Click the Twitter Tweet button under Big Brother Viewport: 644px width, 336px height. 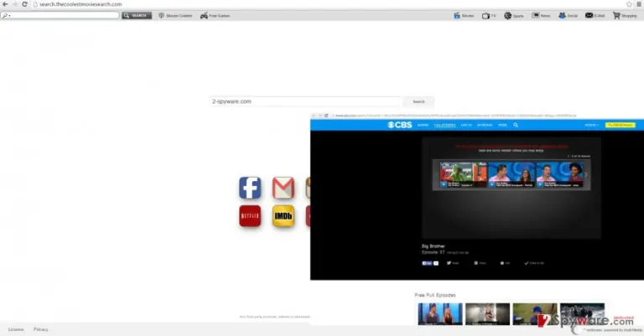[453, 263]
